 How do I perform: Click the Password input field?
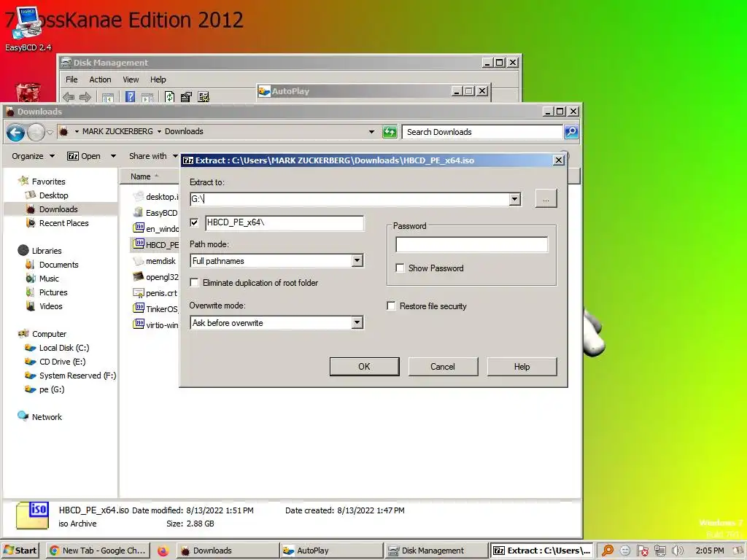[x=472, y=245]
